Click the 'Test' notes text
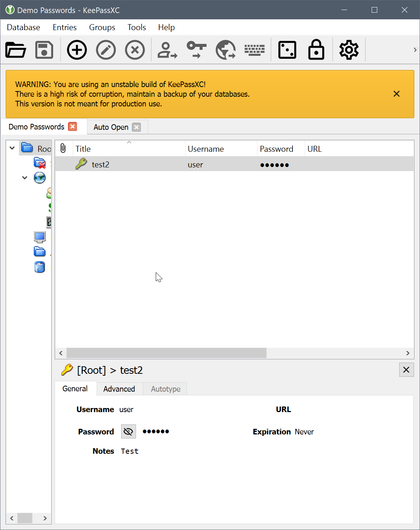The width and height of the screenshot is (420, 530). 130,451
